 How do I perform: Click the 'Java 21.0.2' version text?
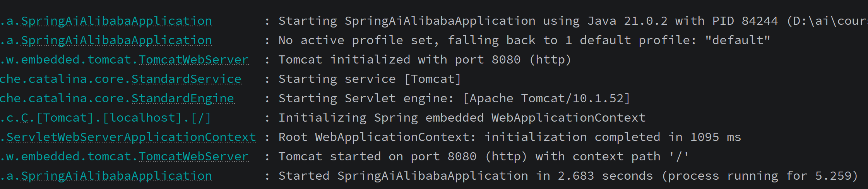pos(627,21)
